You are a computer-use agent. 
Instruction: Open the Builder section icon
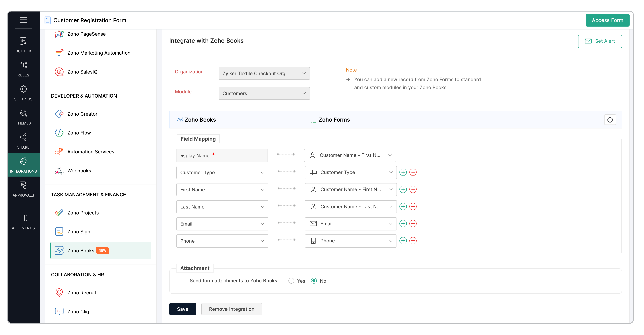coord(23,45)
